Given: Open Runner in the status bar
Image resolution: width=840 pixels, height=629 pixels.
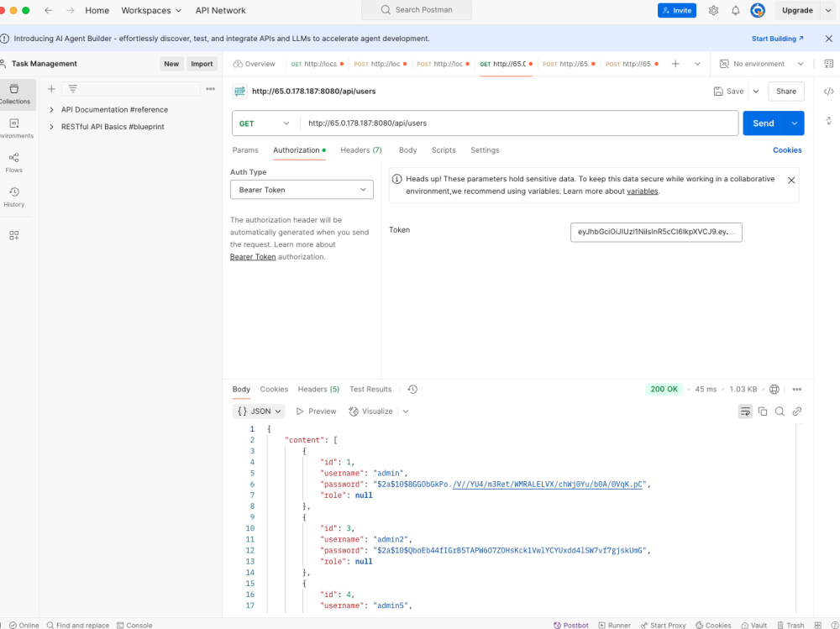Looking at the screenshot, I should point(615,626).
